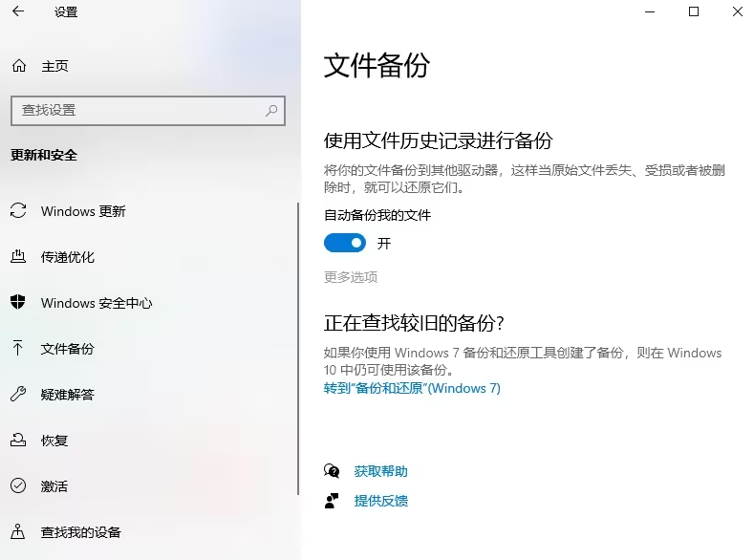The width and height of the screenshot is (754, 560).
Task: Turn off 自动备份我的文件 toggle
Action: pos(345,244)
